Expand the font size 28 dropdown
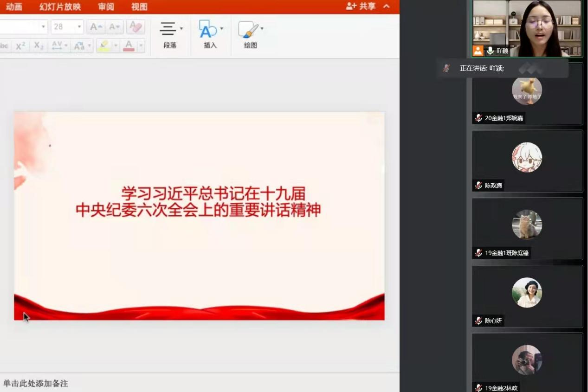588x392 pixels. (x=79, y=27)
